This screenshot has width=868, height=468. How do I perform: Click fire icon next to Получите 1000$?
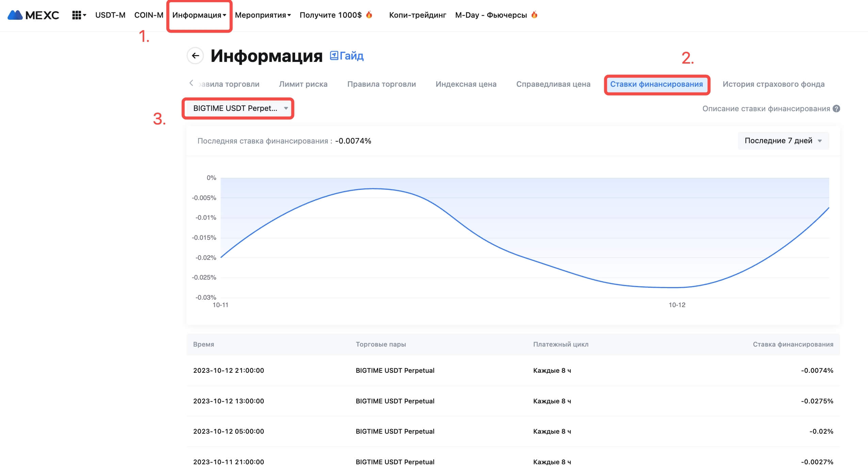click(x=369, y=15)
